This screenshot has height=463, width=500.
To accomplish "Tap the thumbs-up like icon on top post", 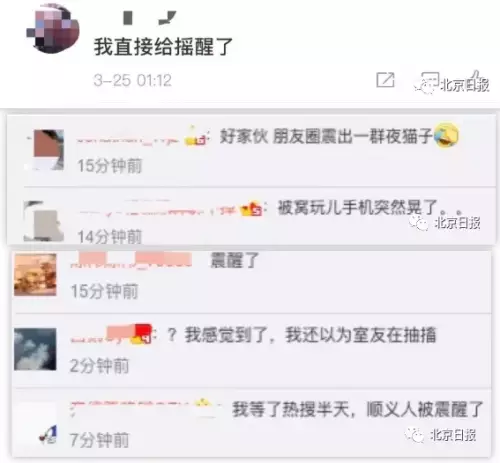I will pyautogui.click(x=476, y=78).
